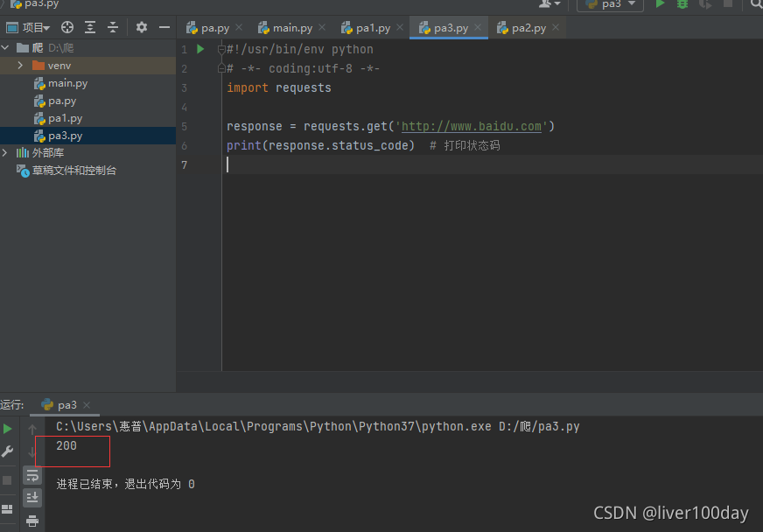The width and height of the screenshot is (763, 532).
Task: Click 'print' on line 6
Action: (244, 145)
